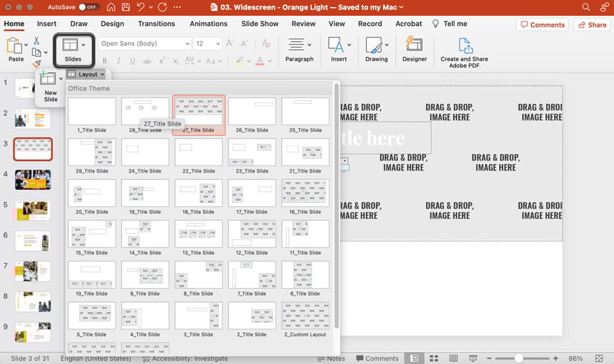Screen dimensions: 614x364
Task: Open the Drawing tools icon
Action: pos(375,45)
